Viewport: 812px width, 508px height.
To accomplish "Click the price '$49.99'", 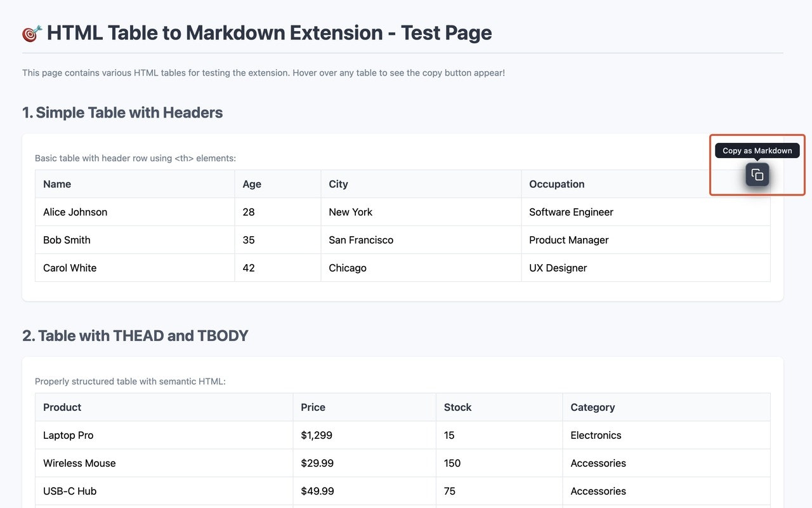I will click(x=364, y=491).
